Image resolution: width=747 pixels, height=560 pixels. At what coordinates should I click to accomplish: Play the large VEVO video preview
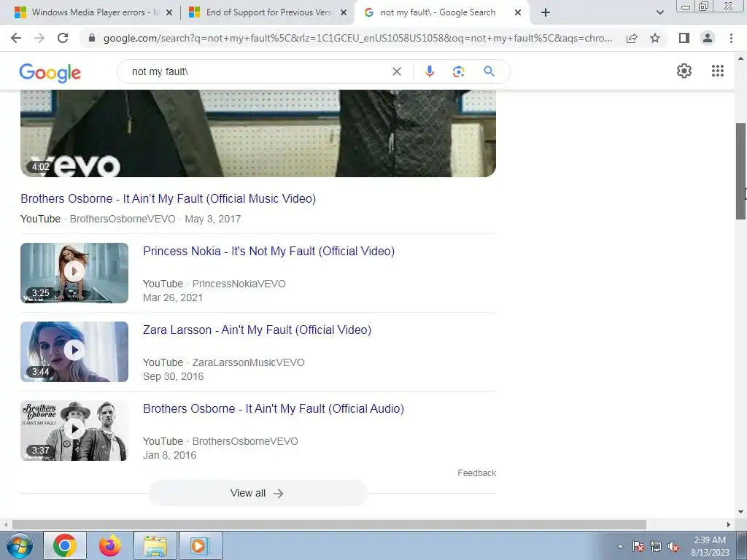(258, 133)
